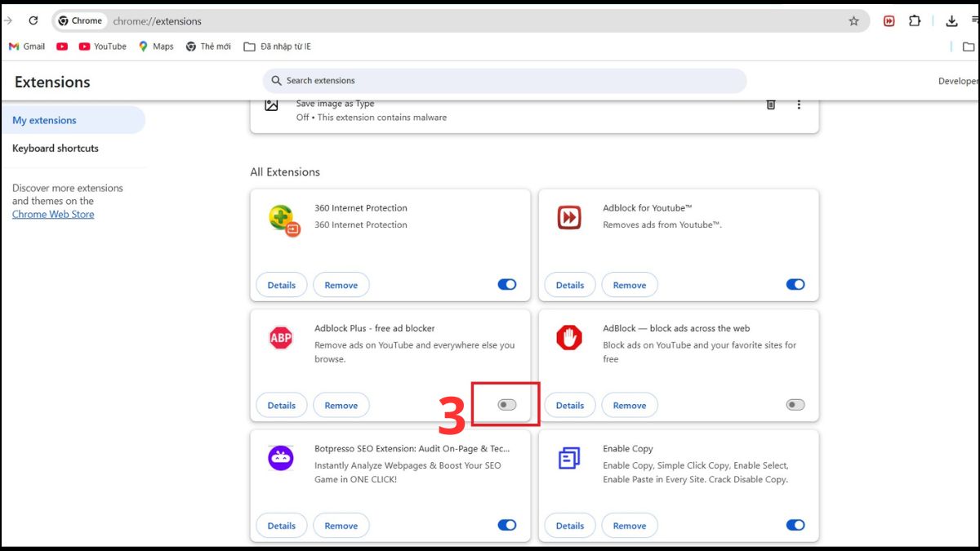The height and width of the screenshot is (551, 980).
Task: Open the first YouTube icon-only bookmark
Action: coord(62,47)
